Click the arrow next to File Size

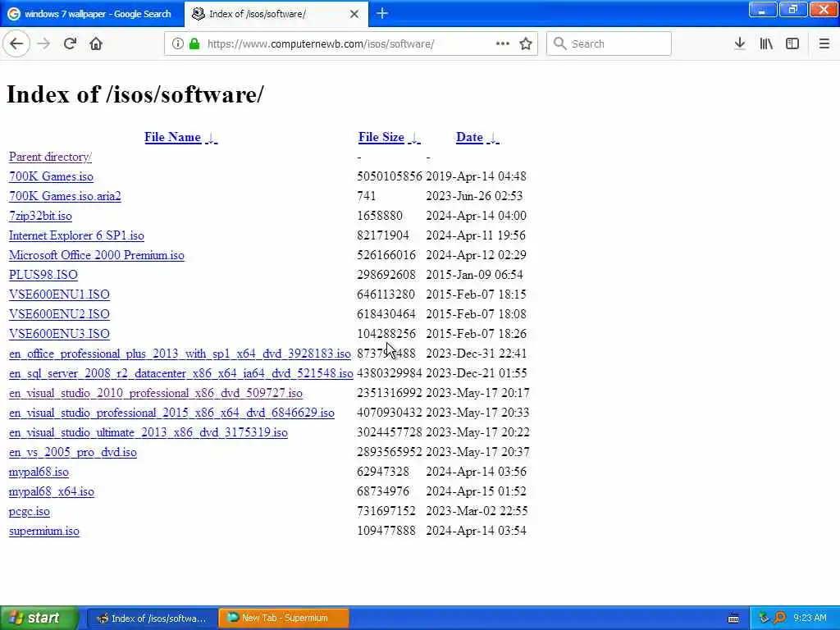(x=414, y=138)
